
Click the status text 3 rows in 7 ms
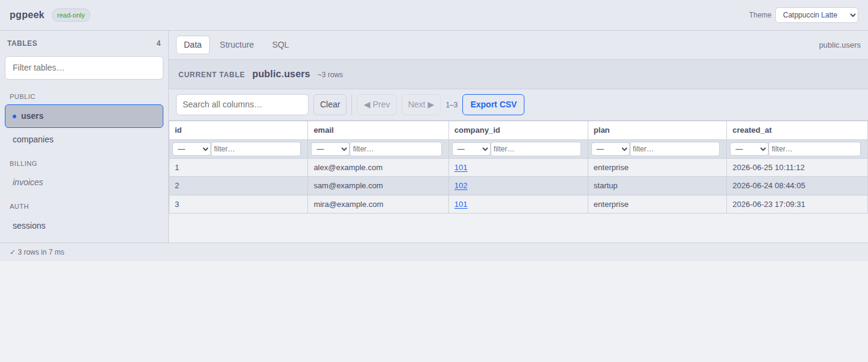point(37,252)
